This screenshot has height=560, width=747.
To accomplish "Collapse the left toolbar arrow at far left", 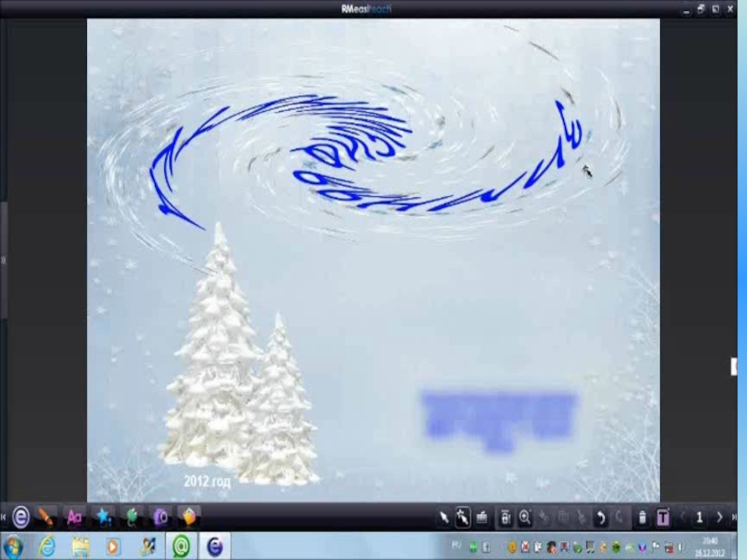I will [x=3, y=517].
